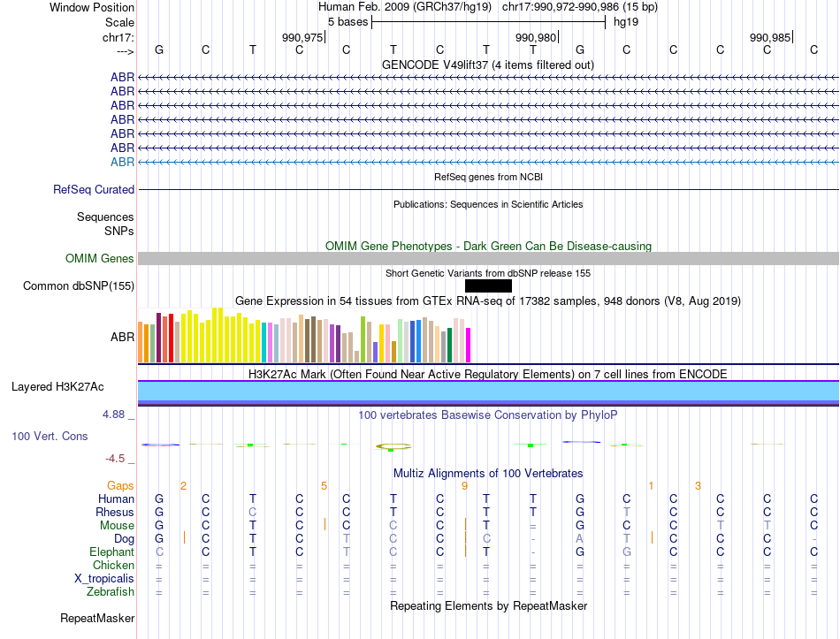Screen dimensions: 840x639
Task: Click the light-blue H3K27Ac signal band
Action: coord(489,391)
